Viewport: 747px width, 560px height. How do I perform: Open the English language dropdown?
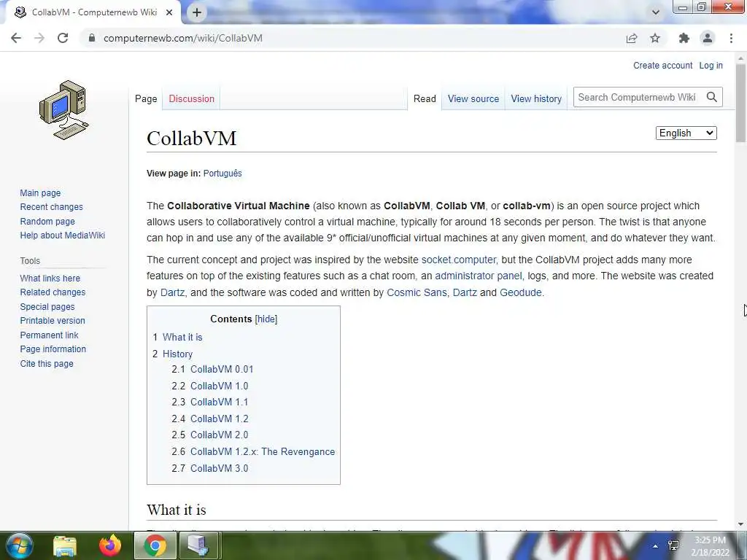pos(686,133)
